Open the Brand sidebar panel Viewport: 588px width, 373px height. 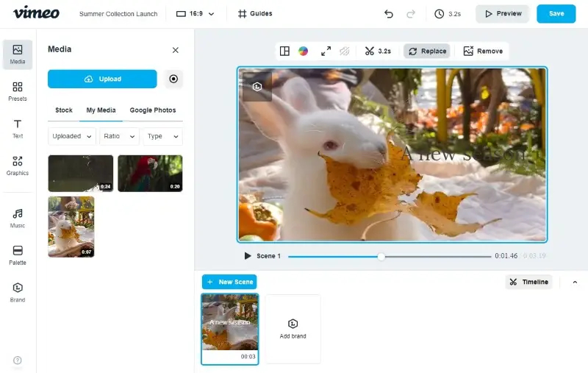[17, 293]
